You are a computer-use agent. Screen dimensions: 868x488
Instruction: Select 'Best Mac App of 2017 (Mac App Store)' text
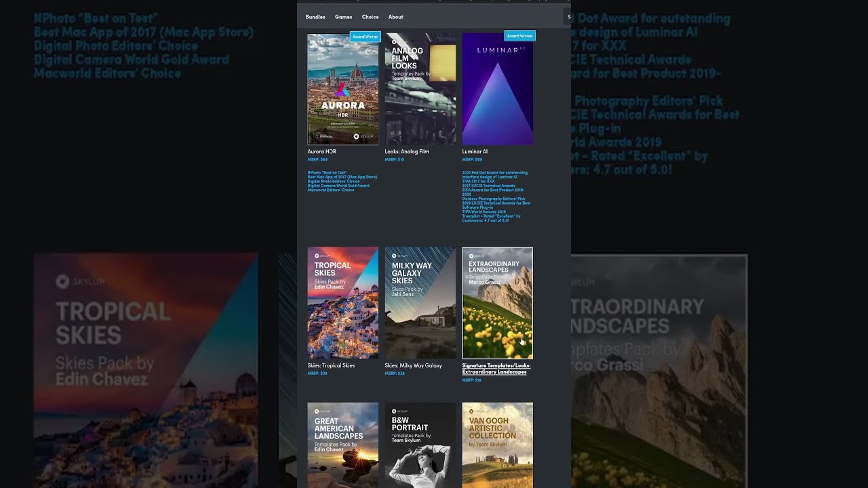342,177
